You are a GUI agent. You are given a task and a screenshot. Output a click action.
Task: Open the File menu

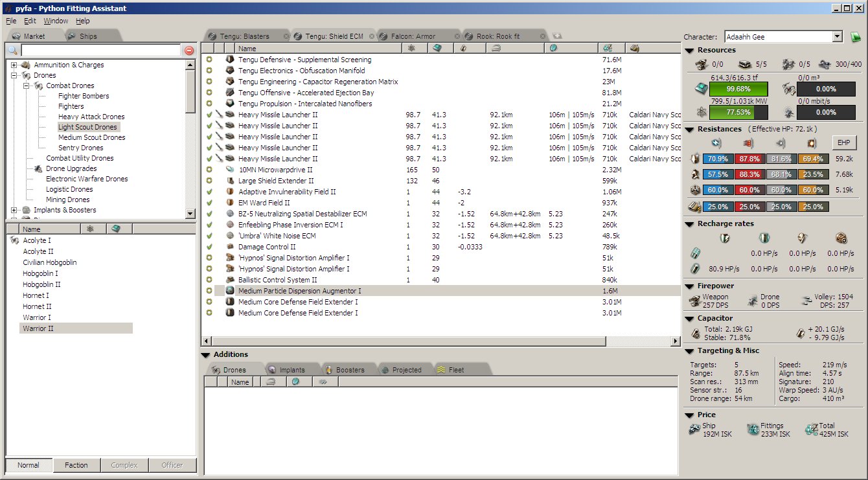pyautogui.click(x=11, y=21)
